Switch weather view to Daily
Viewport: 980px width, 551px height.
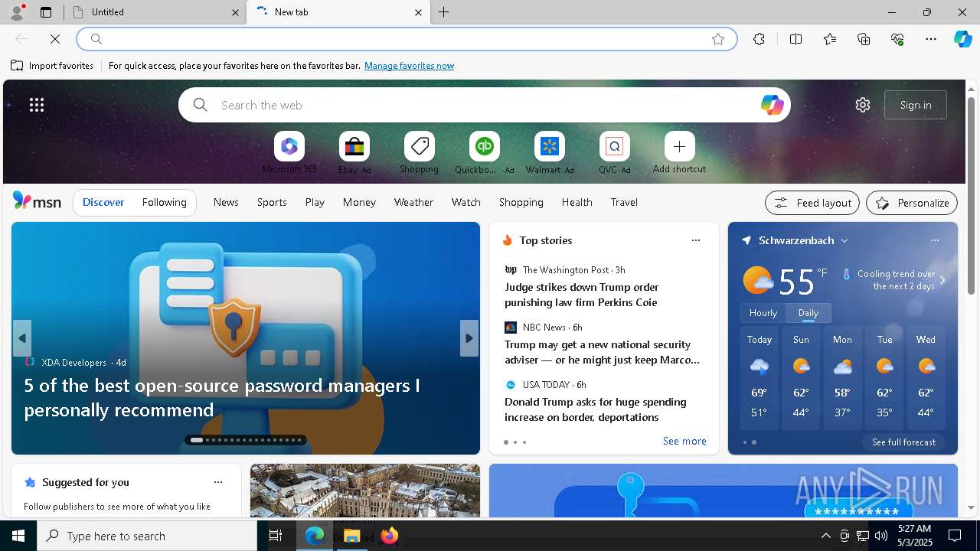(808, 313)
